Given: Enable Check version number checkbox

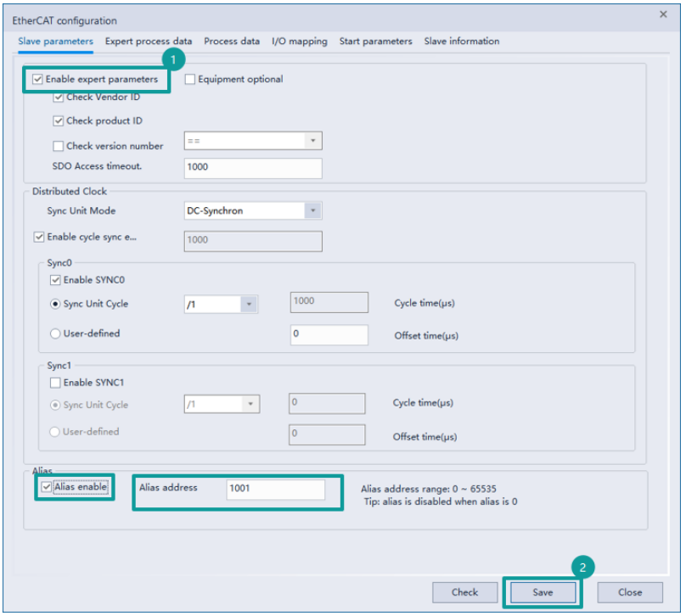Looking at the screenshot, I should pyautogui.click(x=59, y=146).
